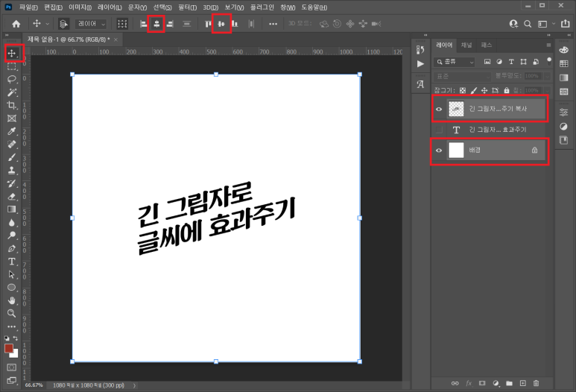Image resolution: width=576 pixels, height=392 pixels.
Task: Open the 필터(T) menu
Action: tap(187, 7)
